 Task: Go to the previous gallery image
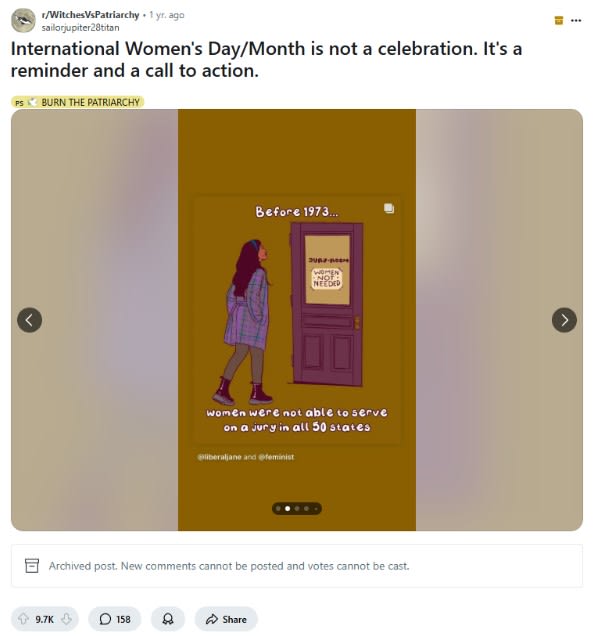click(x=30, y=320)
